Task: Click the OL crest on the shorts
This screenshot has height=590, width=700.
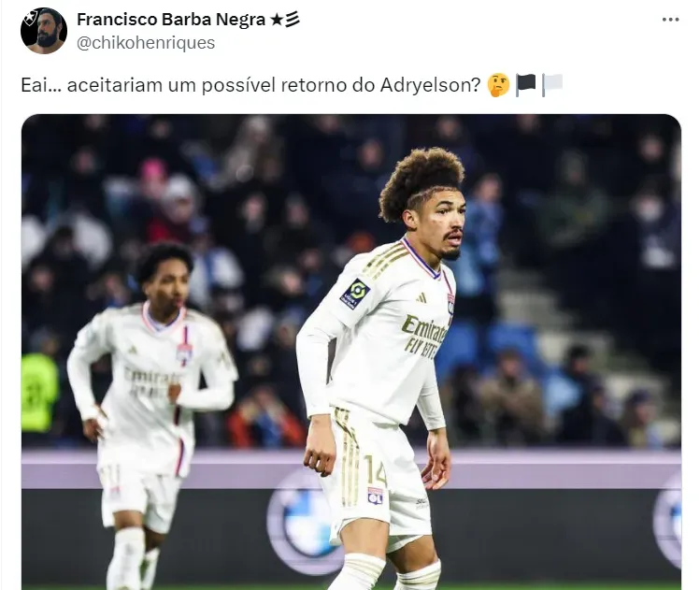Action: pyautogui.click(x=375, y=496)
